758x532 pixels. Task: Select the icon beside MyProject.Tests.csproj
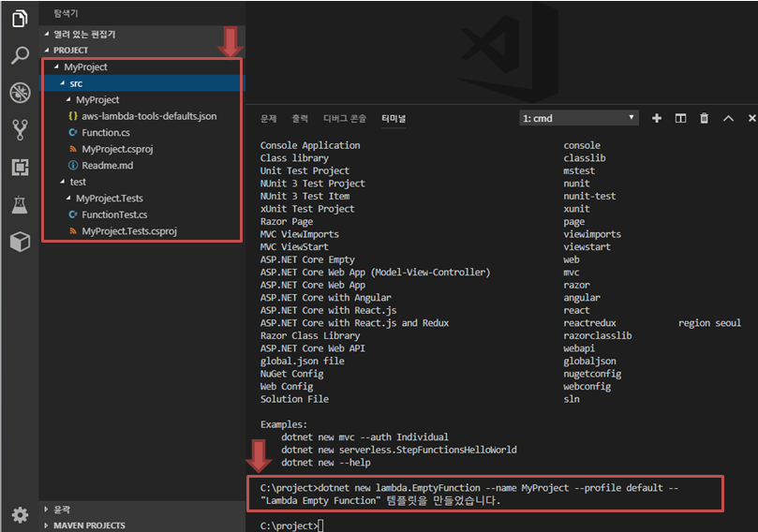[x=73, y=231]
